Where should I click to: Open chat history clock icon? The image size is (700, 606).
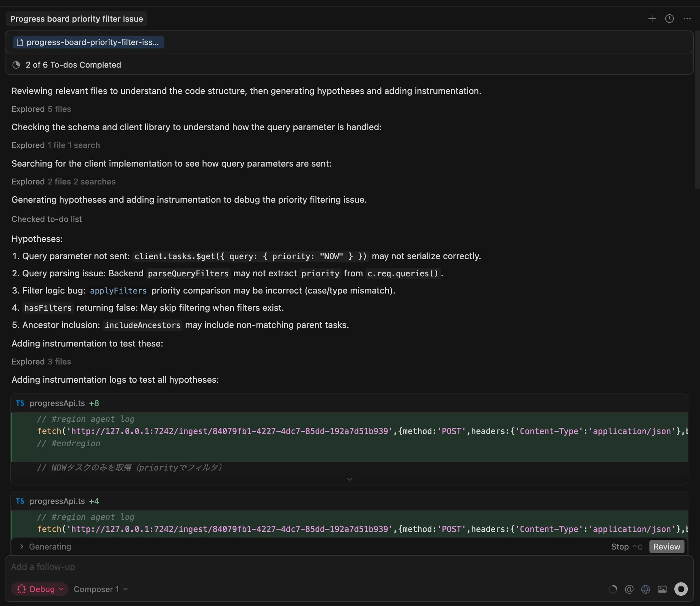(x=669, y=19)
